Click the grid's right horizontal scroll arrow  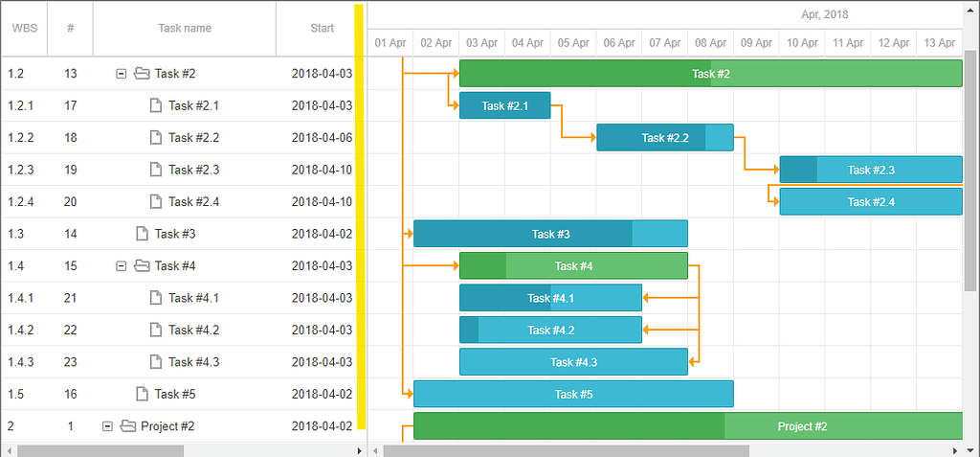[x=359, y=450]
